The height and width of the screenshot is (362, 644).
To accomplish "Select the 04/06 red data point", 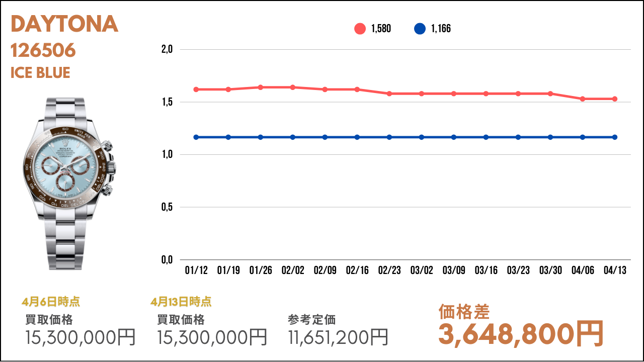I will pyautogui.click(x=583, y=99).
